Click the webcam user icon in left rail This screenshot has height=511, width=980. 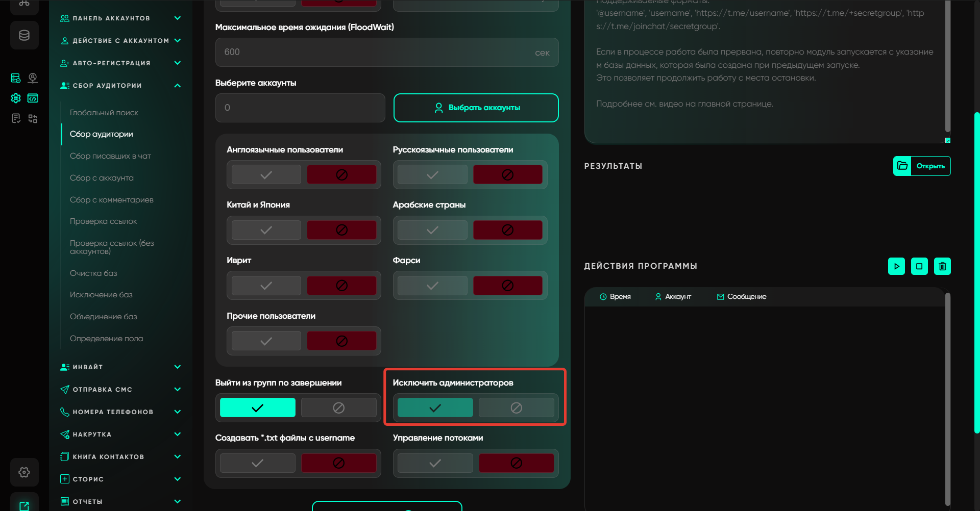coord(33,78)
